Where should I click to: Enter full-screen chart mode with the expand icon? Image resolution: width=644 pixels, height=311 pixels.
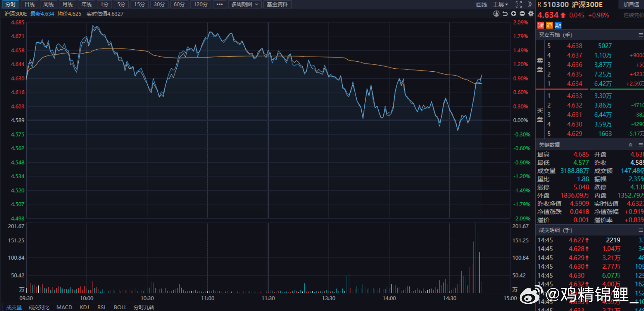coord(519,4)
